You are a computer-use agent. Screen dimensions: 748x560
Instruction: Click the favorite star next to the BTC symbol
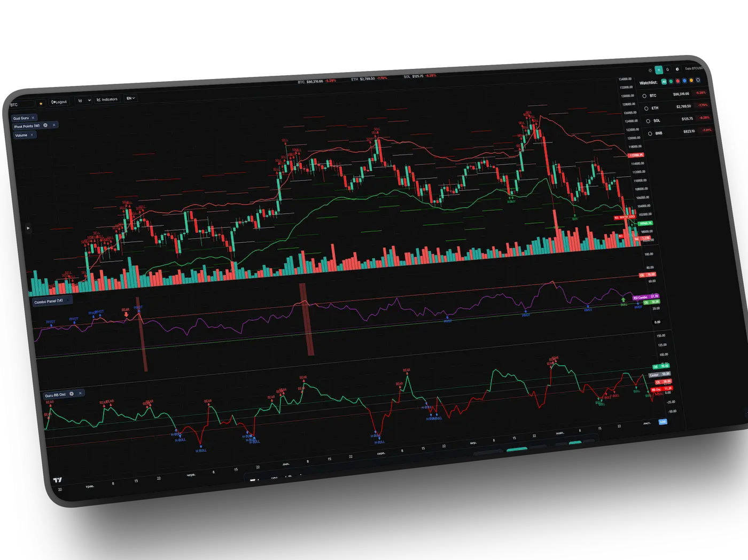tap(41, 104)
